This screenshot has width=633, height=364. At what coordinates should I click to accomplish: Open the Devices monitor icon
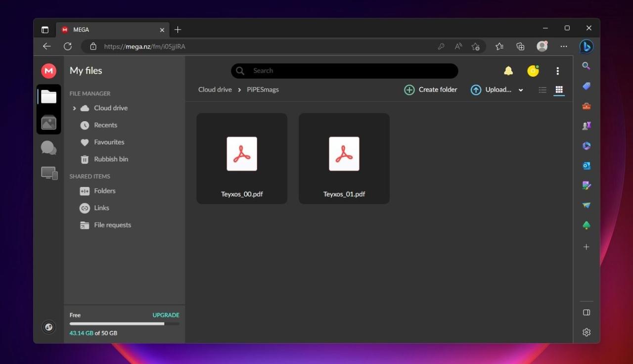click(x=49, y=173)
